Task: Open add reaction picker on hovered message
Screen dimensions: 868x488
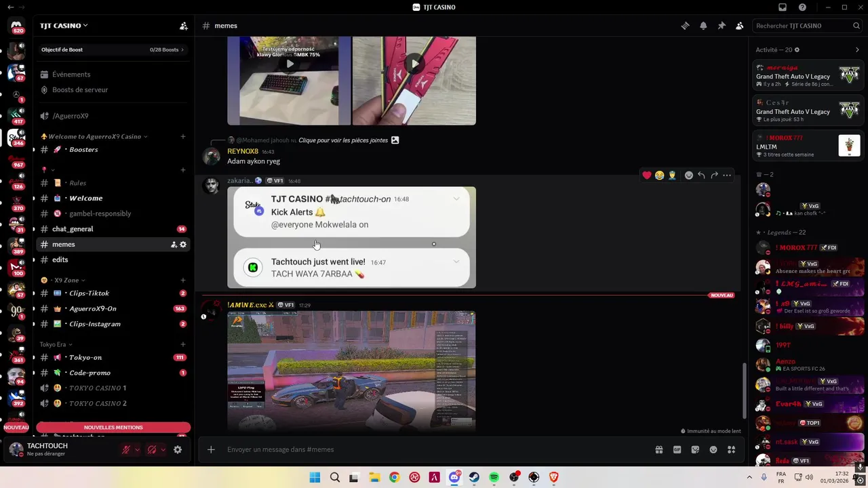Action: (x=689, y=176)
